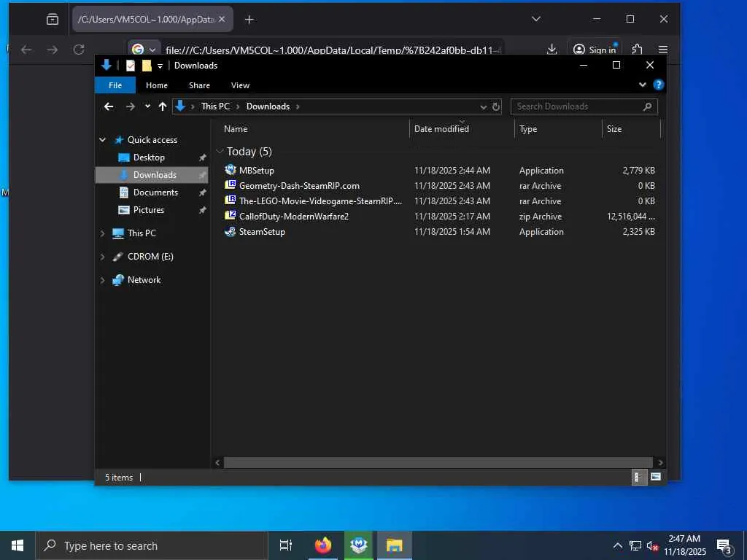This screenshot has height=560, width=747.
Task: Go back in File Explorer
Action: 109,106
